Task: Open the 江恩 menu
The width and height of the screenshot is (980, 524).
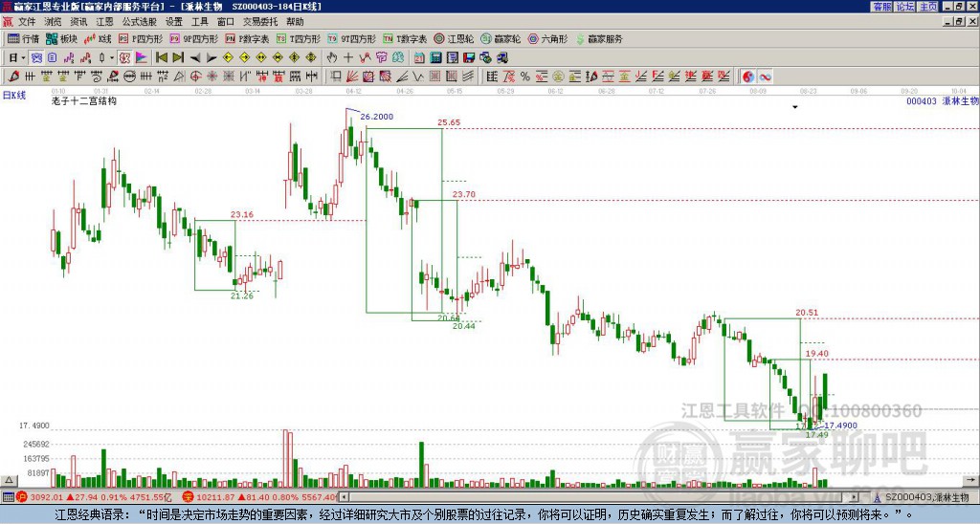Action: tap(105, 22)
